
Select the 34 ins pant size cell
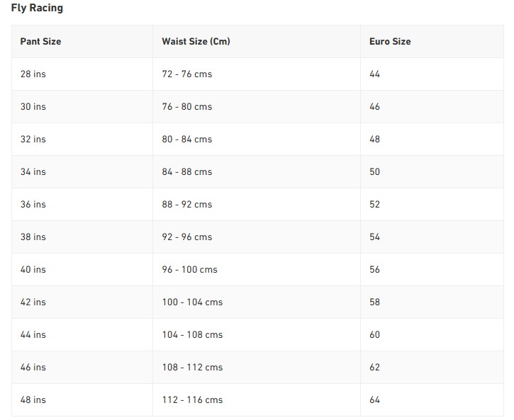(33, 172)
